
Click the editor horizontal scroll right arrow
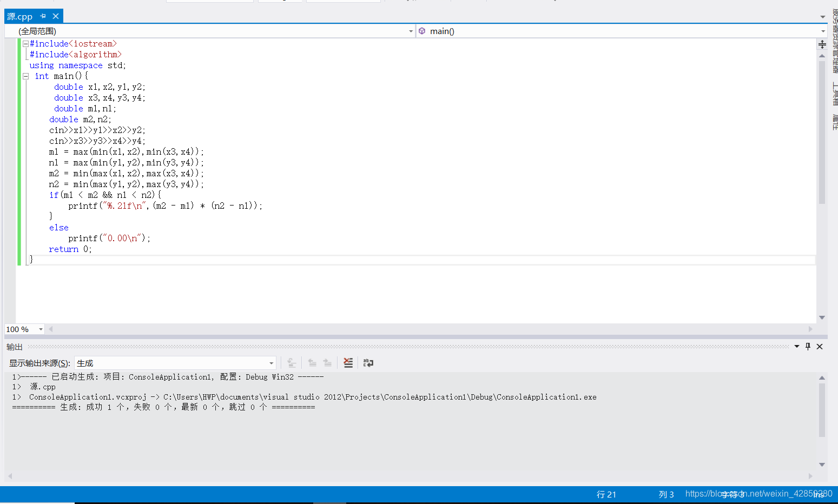point(810,329)
